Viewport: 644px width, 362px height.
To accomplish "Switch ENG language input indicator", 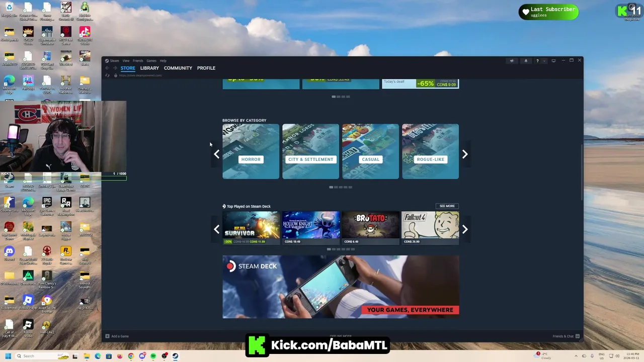I will click(602, 356).
